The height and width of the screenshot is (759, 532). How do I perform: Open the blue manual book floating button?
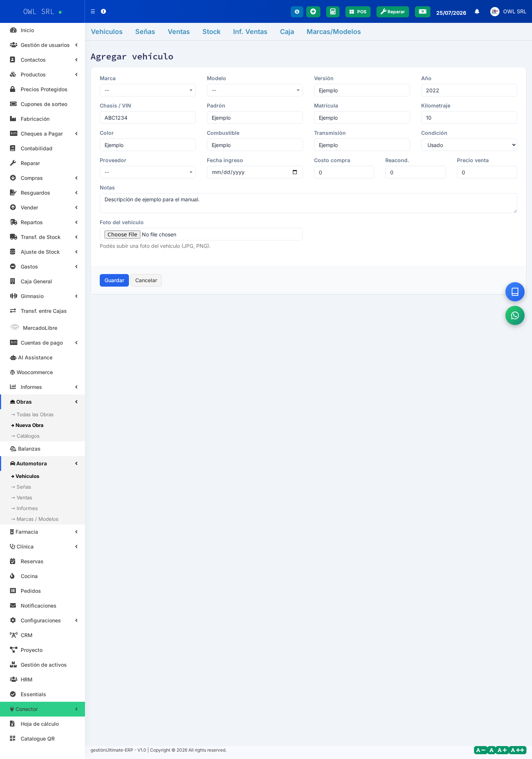(515, 292)
